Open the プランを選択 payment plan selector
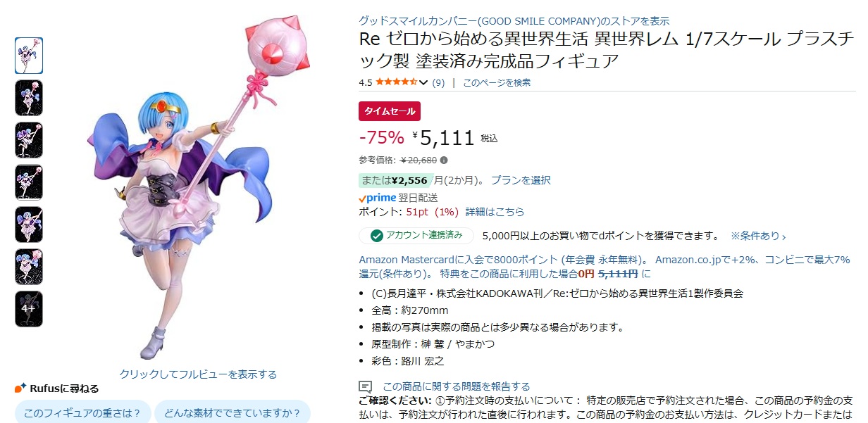The width and height of the screenshot is (868, 423). pos(521,180)
